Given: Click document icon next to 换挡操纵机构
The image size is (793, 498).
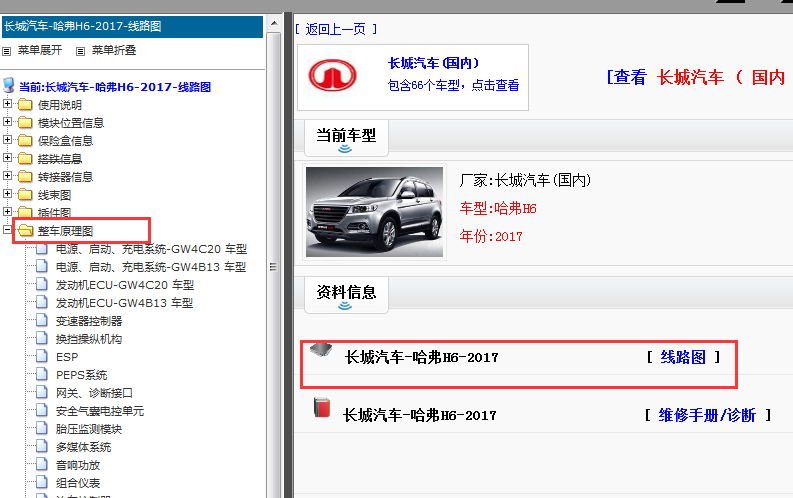Looking at the screenshot, I should [42, 339].
